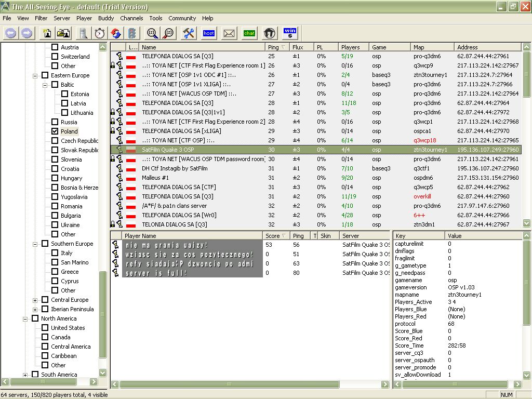Select the Malleus #1 server row
The height and width of the screenshot is (399, 532).
155,178
